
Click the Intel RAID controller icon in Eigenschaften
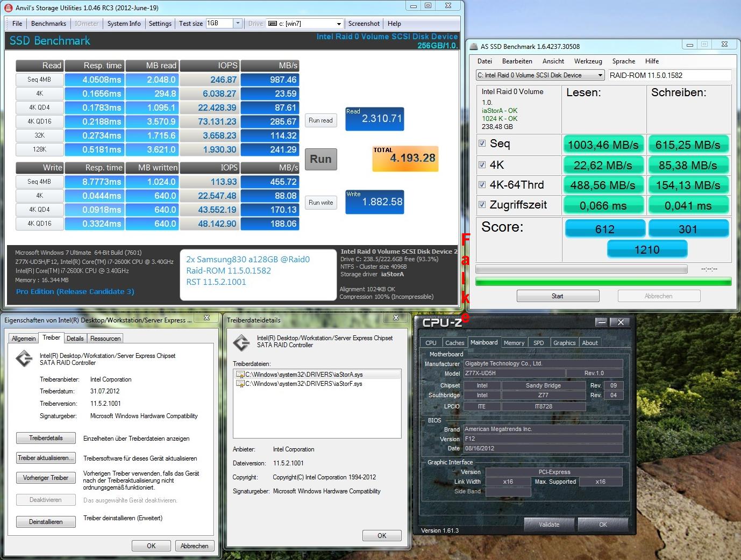pyautogui.click(x=24, y=359)
